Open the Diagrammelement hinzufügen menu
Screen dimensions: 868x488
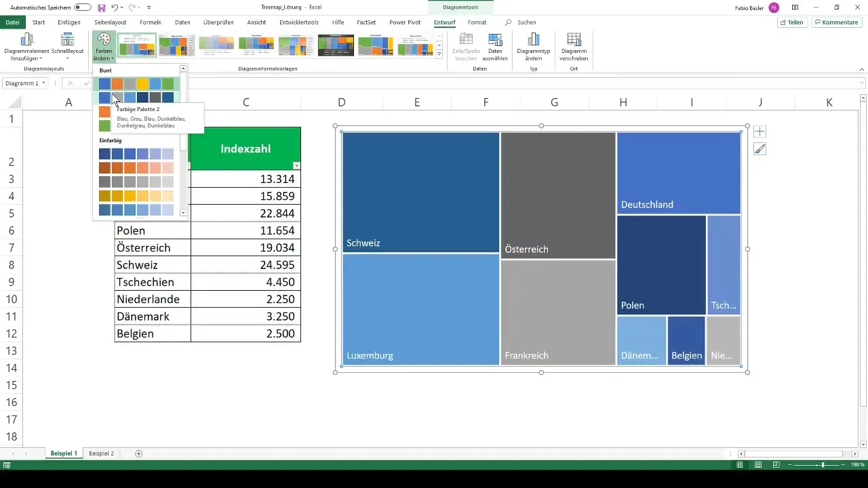(27, 47)
